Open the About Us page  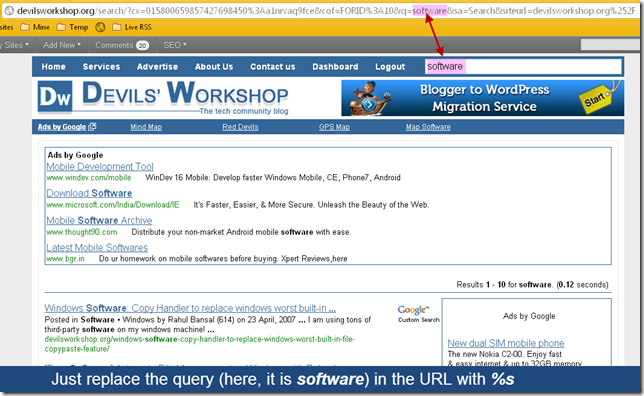pyautogui.click(x=214, y=67)
